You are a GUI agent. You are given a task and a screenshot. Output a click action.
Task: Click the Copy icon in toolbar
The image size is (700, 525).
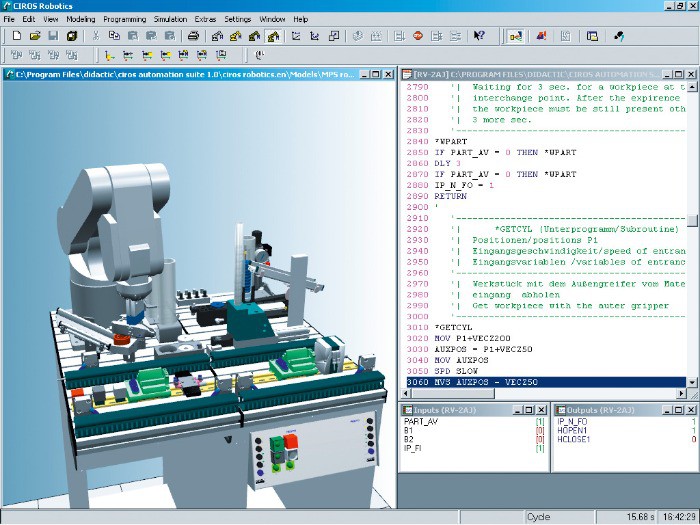point(114,36)
